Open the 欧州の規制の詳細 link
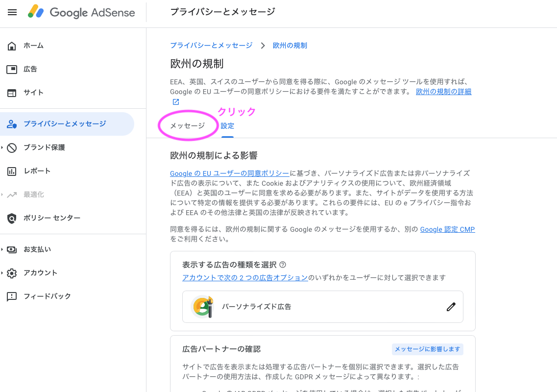This screenshot has height=392, width=557. (x=444, y=92)
